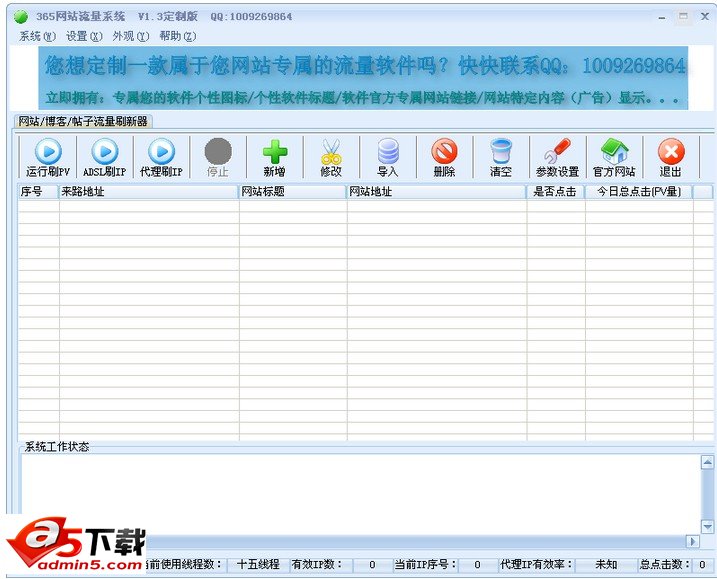Open the 帮助(Z) menu
This screenshot has height=579, width=717.
coord(177,36)
